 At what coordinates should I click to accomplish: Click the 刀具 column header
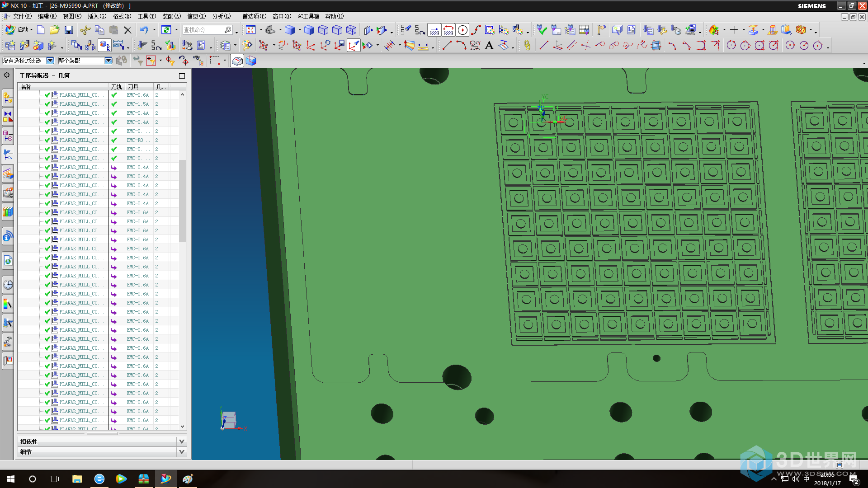click(x=139, y=87)
